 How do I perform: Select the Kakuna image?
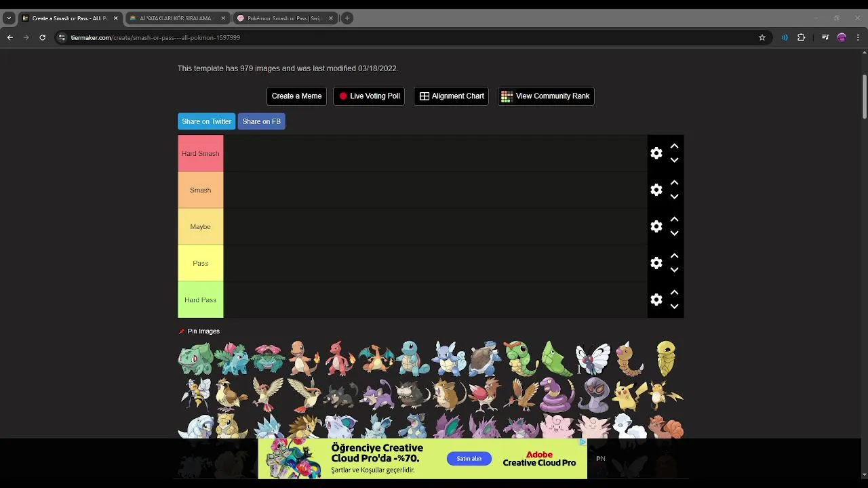[x=666, y=359]
